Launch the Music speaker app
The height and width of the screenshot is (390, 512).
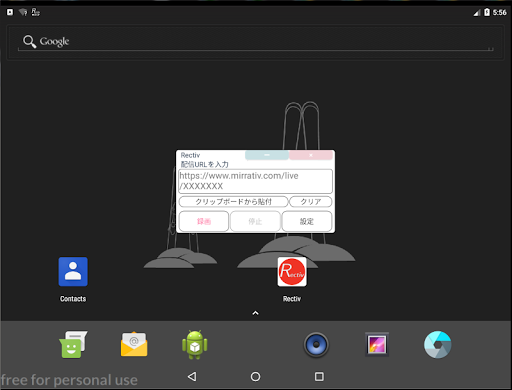point(316,344)
